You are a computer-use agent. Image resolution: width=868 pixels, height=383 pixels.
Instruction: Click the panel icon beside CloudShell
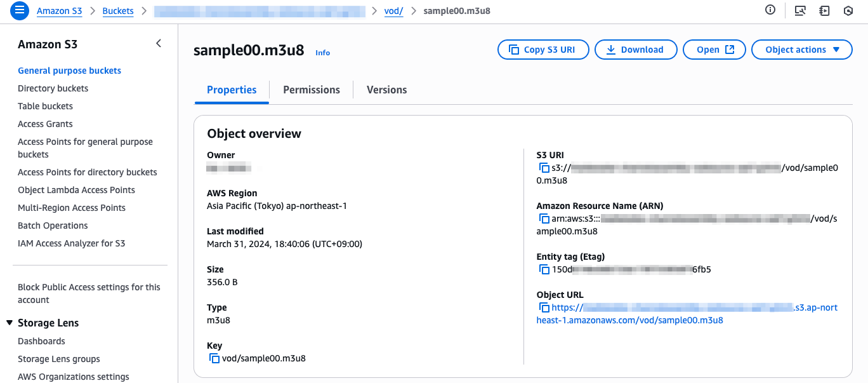pyautogui.click(x=824, y=11)
